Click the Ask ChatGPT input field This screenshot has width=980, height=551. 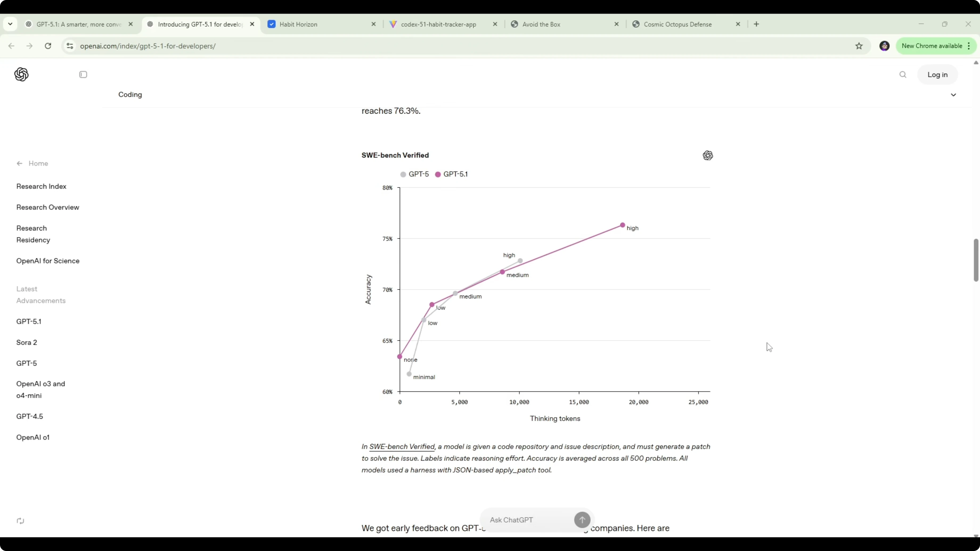tap(529, 520)
